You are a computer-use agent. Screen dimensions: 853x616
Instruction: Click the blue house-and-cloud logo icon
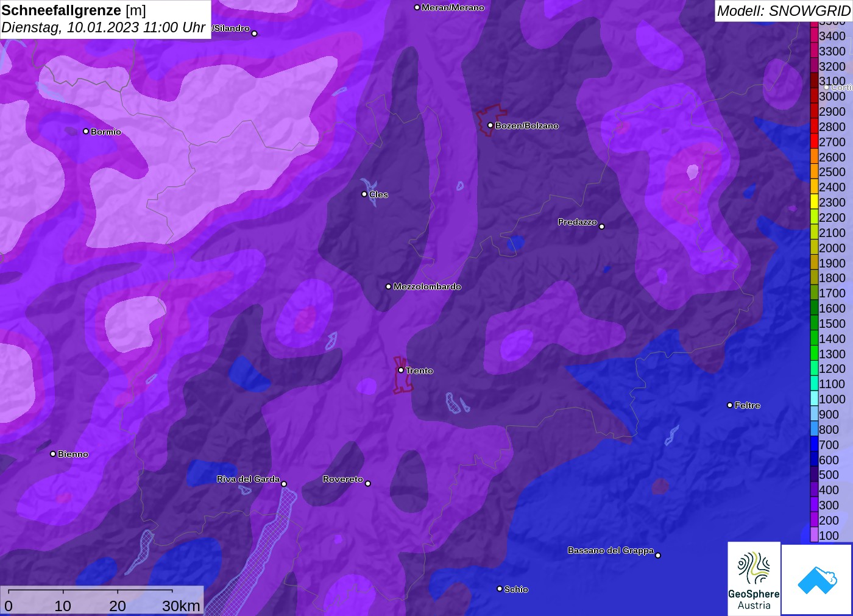[817, 580]
